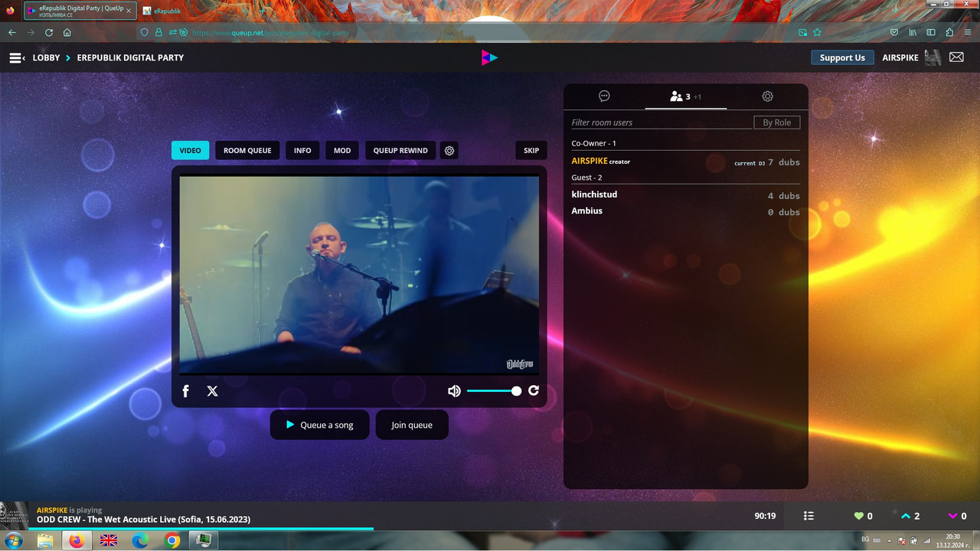Screen dimensions: 980x551
Task: Open room settings gear in side panel
Action: click(x=767, y=96)
